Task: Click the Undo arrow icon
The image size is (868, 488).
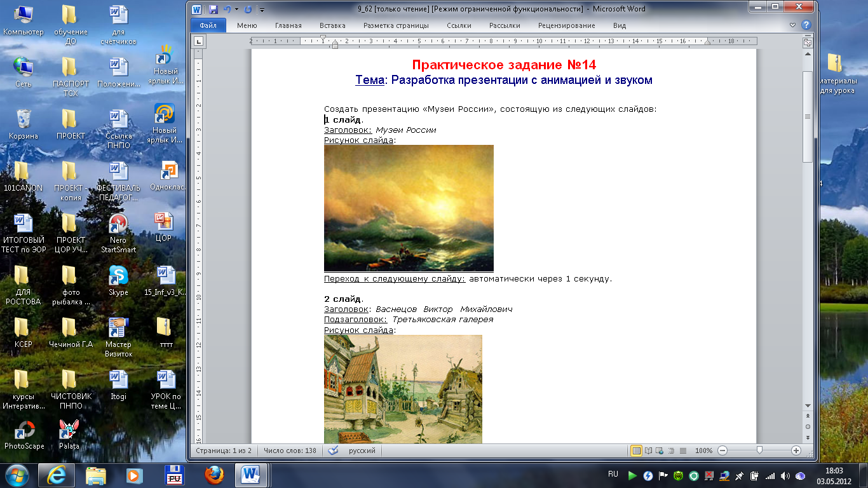Action: (x=227, y=10)
